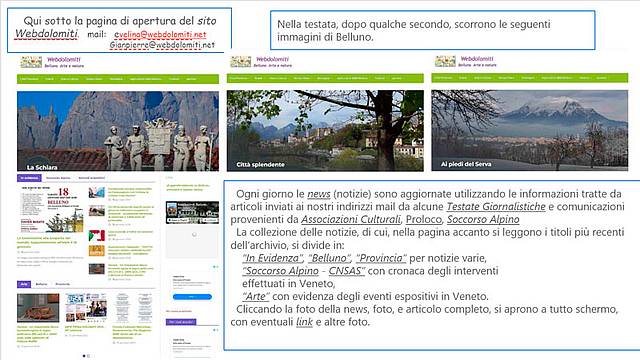
Task: Select the purple In evidenza tab
Action: [x=29, y=178]
